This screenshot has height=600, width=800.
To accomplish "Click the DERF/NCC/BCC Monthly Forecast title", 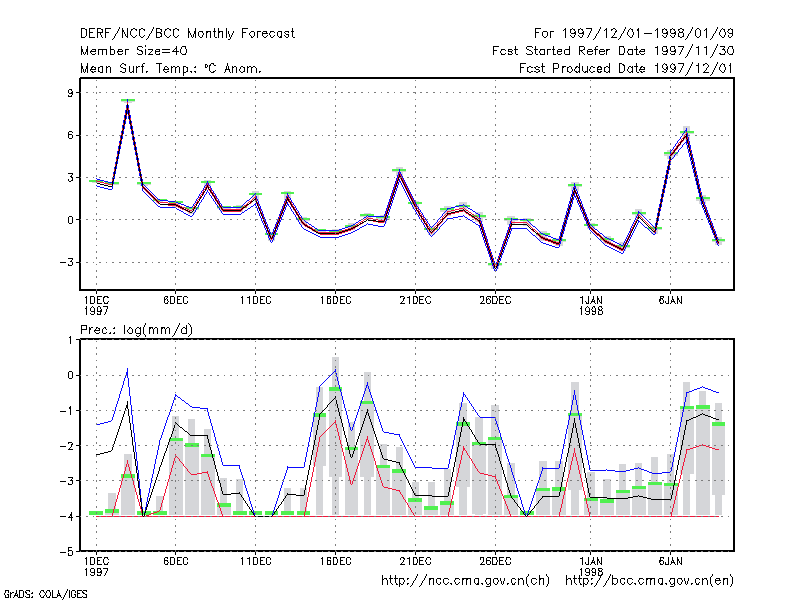I will tap(187, 34).
